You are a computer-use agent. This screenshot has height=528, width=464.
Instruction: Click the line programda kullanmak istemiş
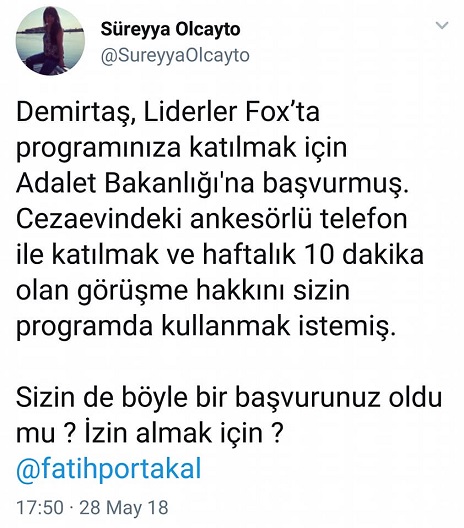click(x=205, y=327)
